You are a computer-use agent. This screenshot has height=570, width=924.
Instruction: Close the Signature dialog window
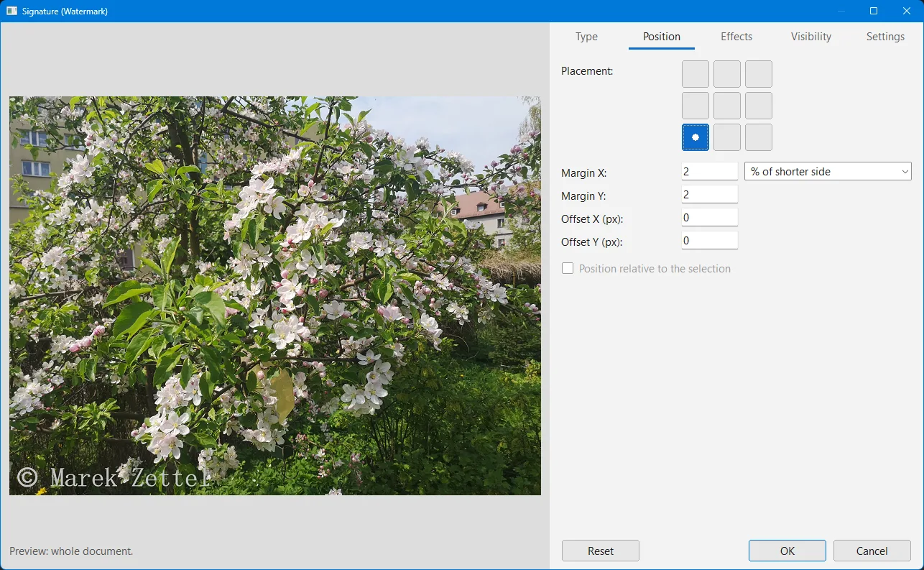[x=907, y=11]
